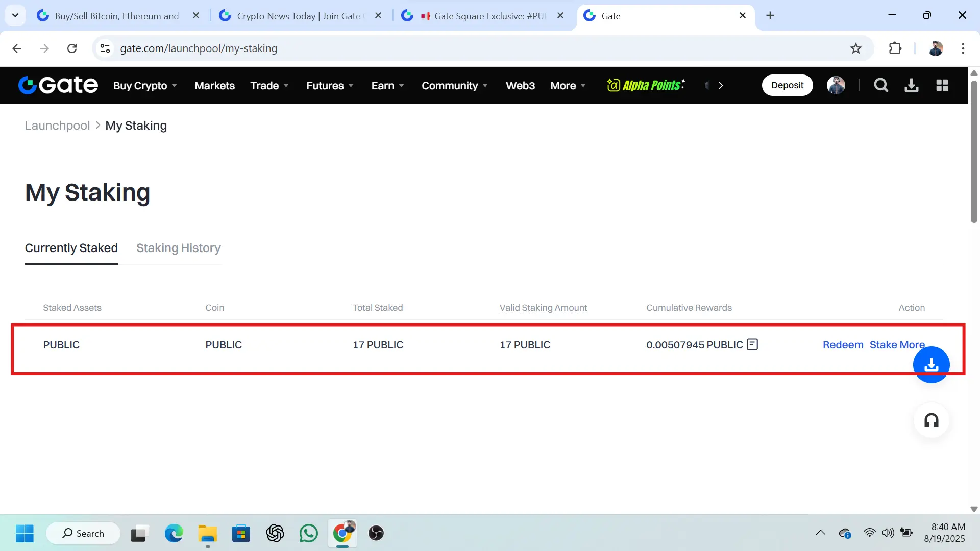The image size is (980, 551).
Task: Open the rewards detail icon beside 0.00507945 PUBLIC
Action: pyautogui.click(x=752, y=344)
